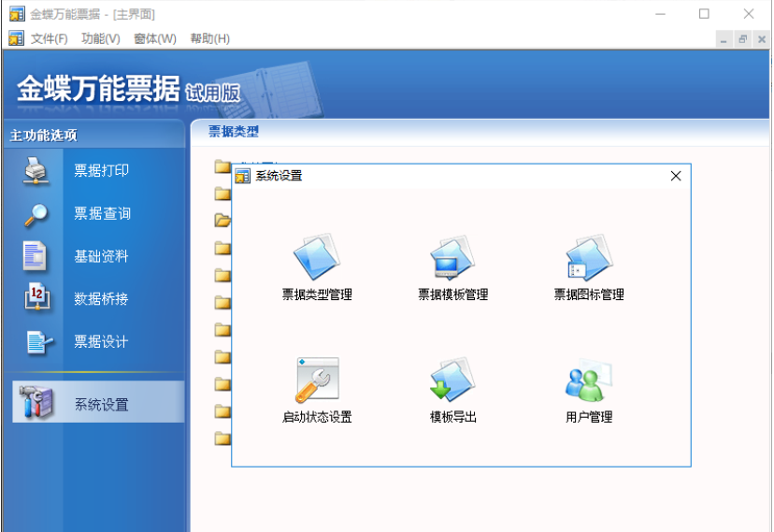Viewport: 774px width, 532px height.
Task: Click the 模板导出 export icon
Action: [452, 380]
